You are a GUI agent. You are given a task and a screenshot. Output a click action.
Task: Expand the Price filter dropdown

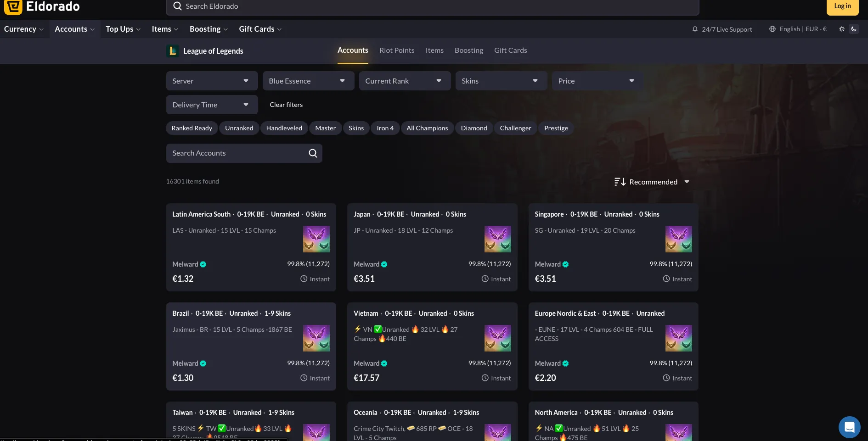pos(597,81)
